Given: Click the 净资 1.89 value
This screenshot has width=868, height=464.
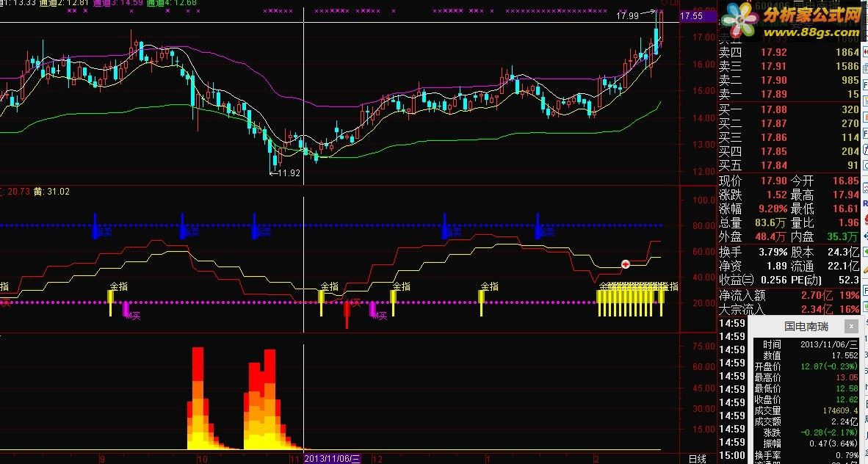Looking at the screenshot, I should tap(777, 266).
